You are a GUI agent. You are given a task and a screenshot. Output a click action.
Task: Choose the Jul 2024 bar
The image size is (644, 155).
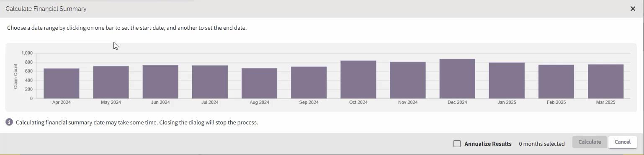pos(210,82)
